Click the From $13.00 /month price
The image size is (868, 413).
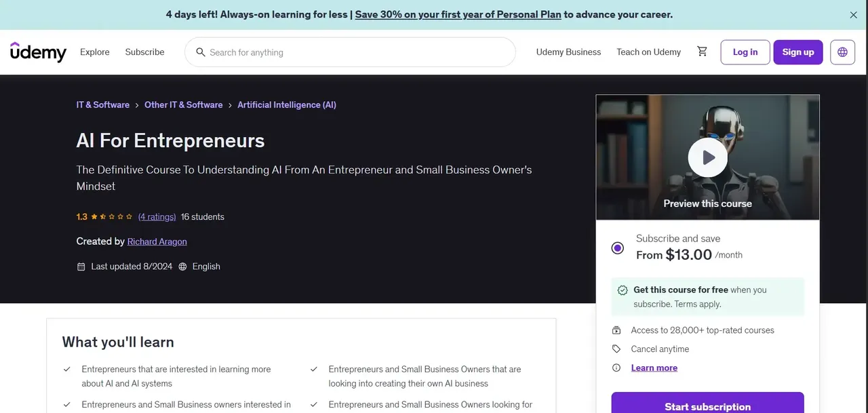tap(689, 255)
